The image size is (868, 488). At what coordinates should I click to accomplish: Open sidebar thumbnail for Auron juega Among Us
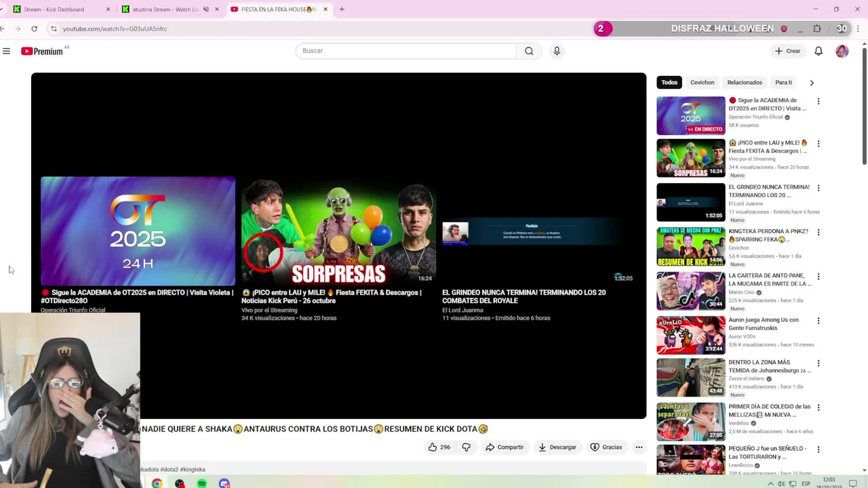pyautogui.click(x=690, y=335)
